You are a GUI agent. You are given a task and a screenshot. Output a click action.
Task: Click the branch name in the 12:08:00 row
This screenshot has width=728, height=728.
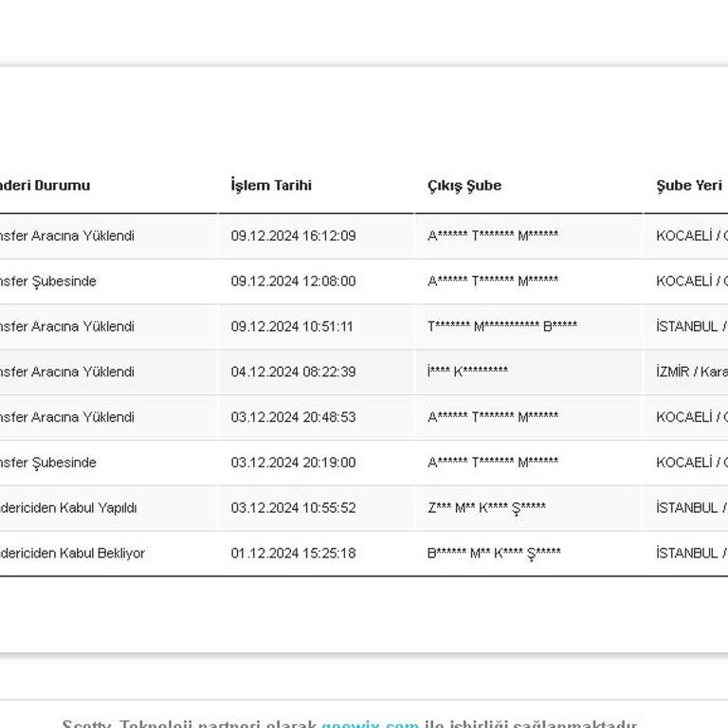point(493,281)
